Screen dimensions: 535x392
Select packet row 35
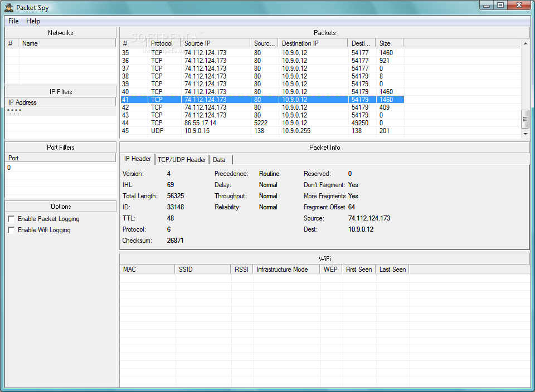tap(262, 53)
